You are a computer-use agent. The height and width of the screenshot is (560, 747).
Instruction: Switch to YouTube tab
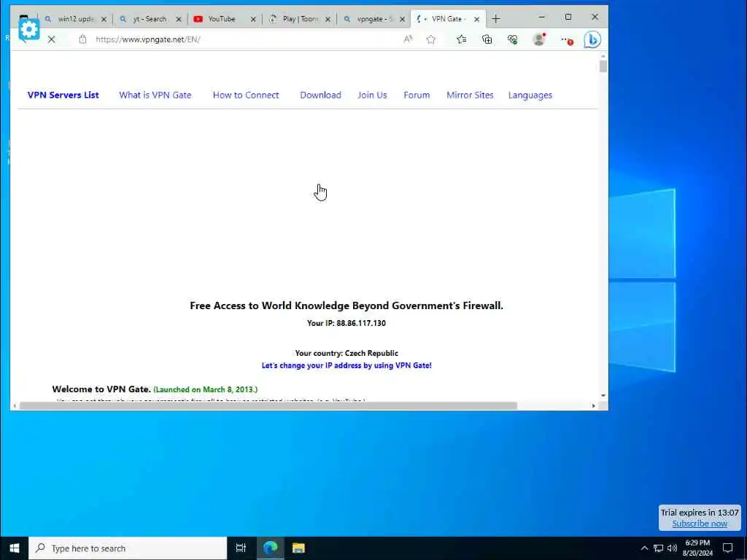(222, 19)
